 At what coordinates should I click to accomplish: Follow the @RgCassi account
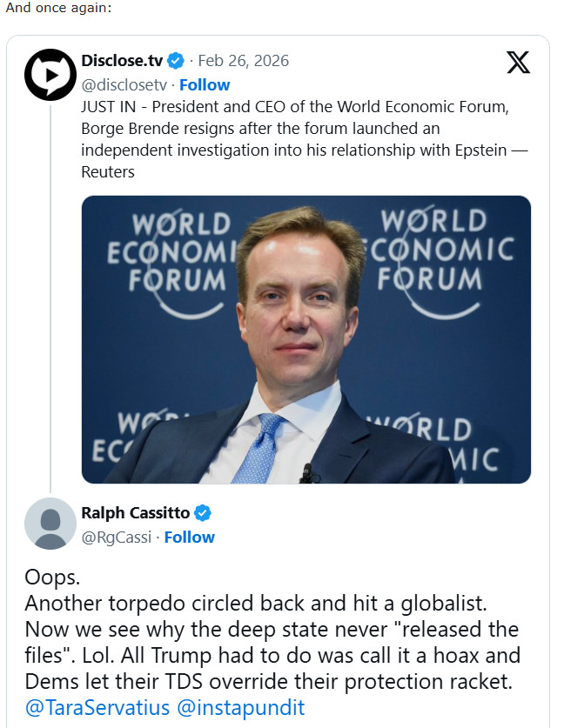click(189, 537)
